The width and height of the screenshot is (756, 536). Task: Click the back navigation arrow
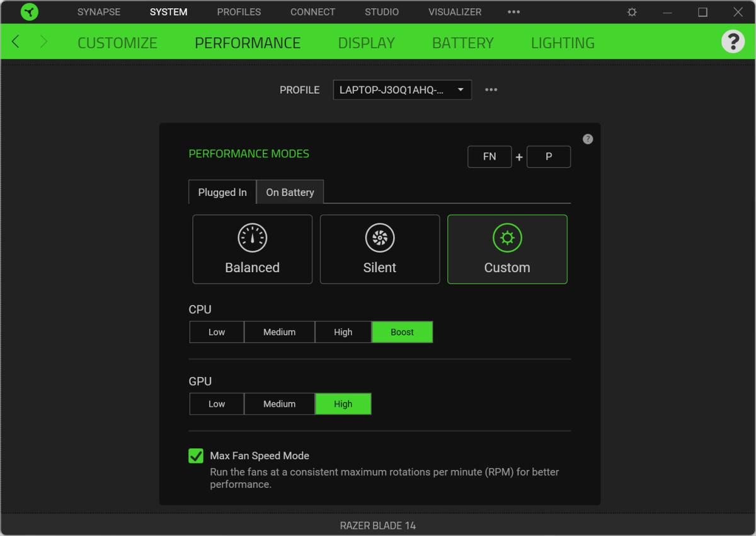tap(16, 42)
